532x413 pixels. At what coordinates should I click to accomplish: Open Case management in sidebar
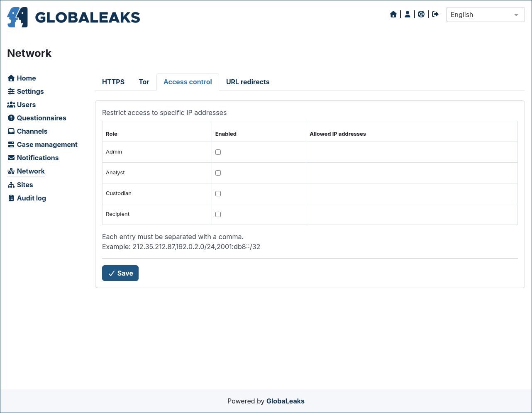click(43, 144)
